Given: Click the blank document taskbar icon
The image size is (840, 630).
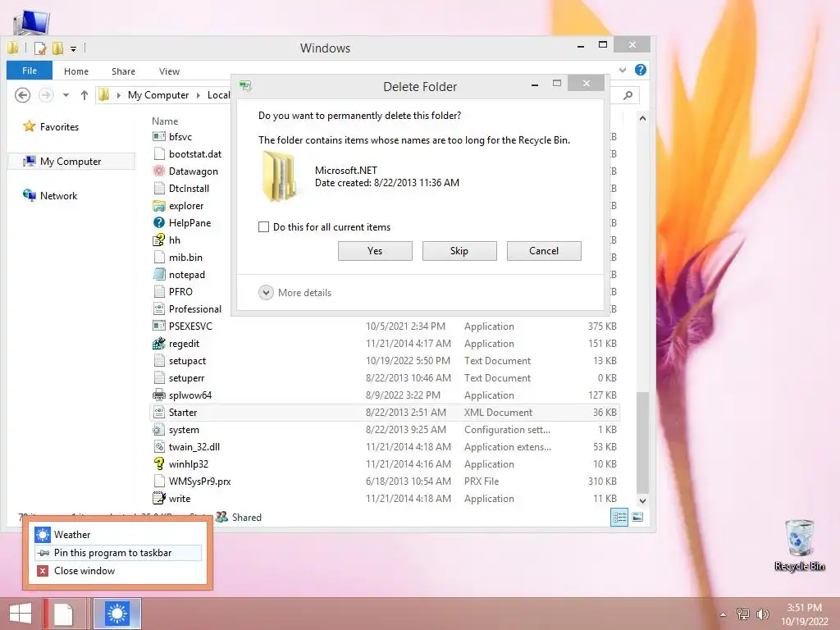Looking at the screenshot, I should (64, 614).
